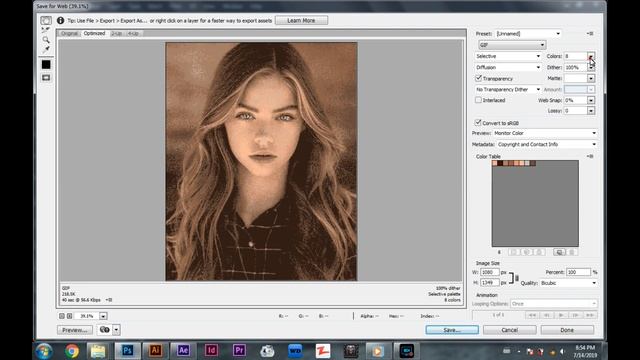Select the Slice Select tool
Viewport: 640px width, 360px height.
(x=46, y=30)
